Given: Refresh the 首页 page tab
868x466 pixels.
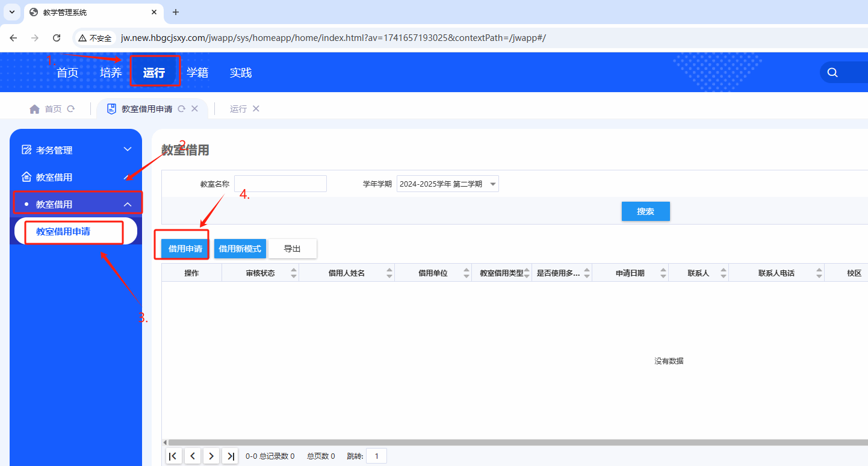Looking at the screenshot, I should (70, 109).
